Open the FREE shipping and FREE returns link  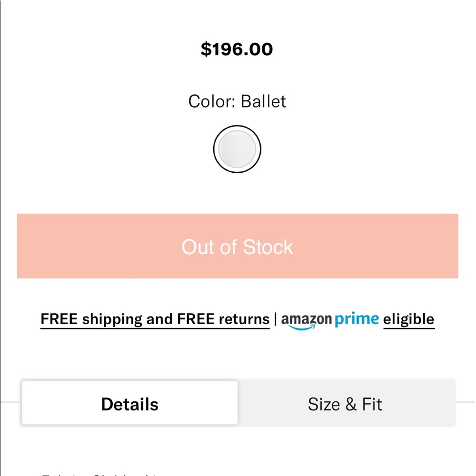click(155, 319)
